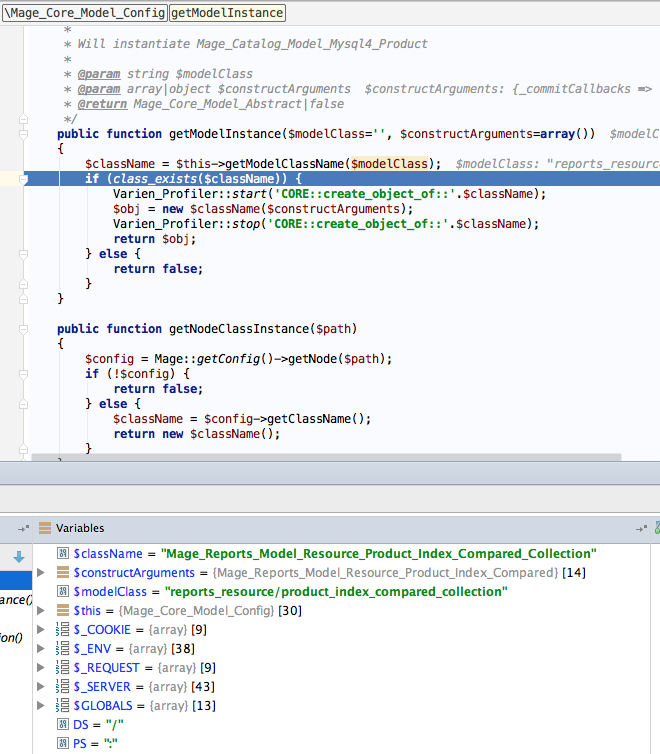The height and width of the screenshot is (754, 660).
Task: Expand the $this variable node
Action: point(41,610)
